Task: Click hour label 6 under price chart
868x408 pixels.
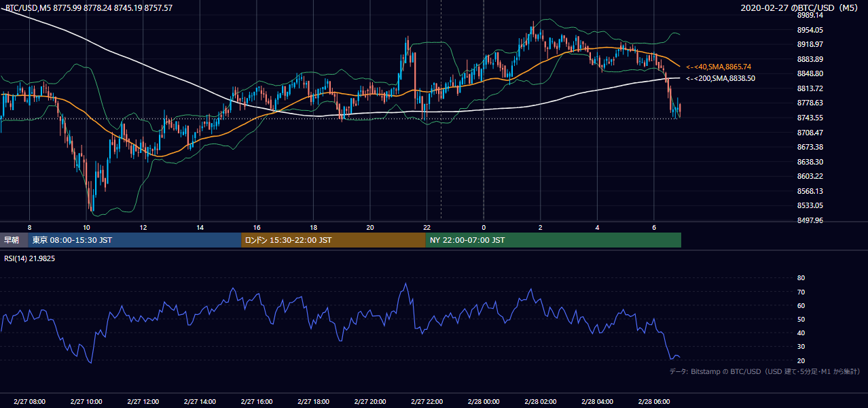Action: (x=654, y=227)
